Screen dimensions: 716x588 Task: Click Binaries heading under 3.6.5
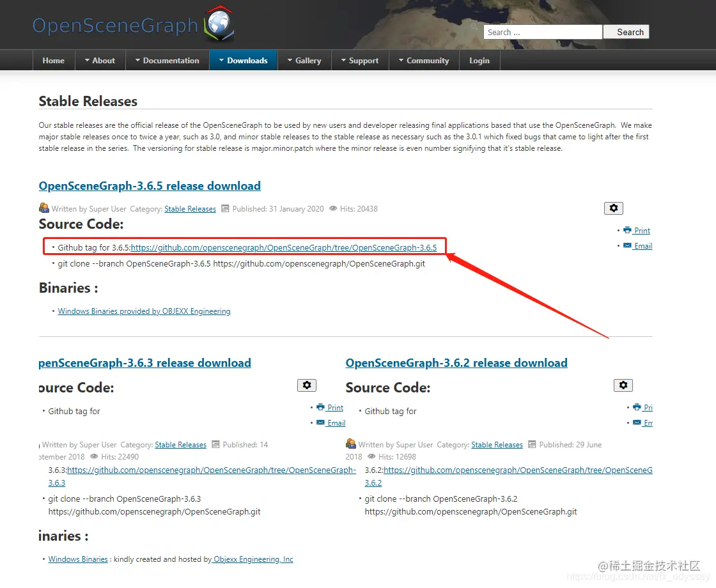click(68, 288)
